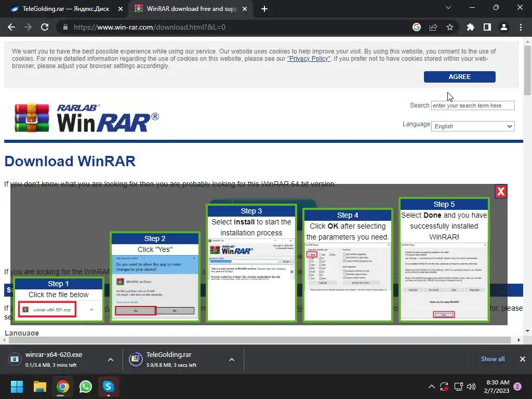Click the Chrome taskbar icon

click(63, 387)
